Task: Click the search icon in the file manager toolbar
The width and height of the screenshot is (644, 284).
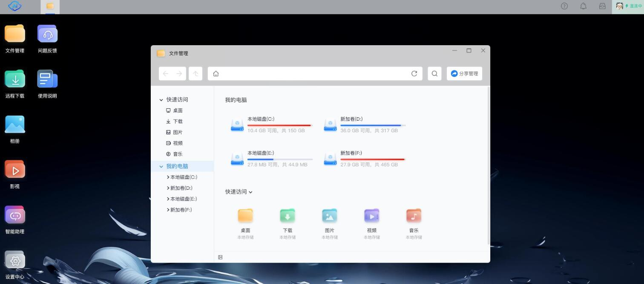Action: pos(434,73)
